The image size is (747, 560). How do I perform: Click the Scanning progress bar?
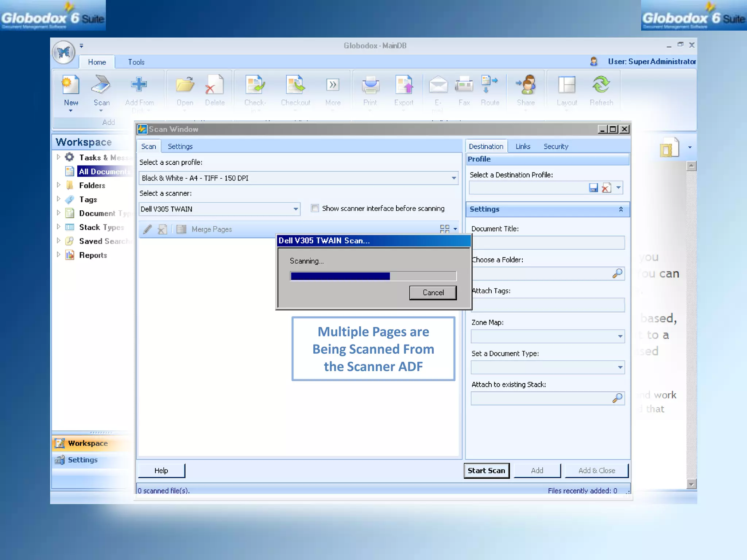click(x=373, y=276)
